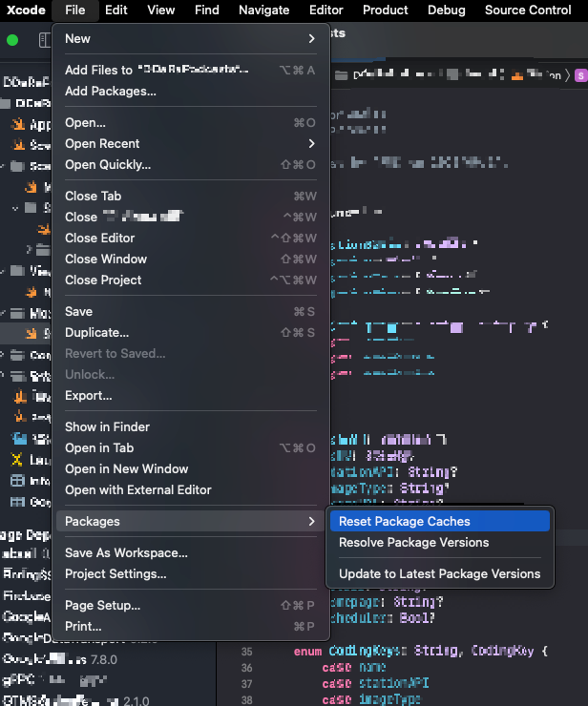Click line number 36 in the gutter
588x706 pixels.
[246, 668]
